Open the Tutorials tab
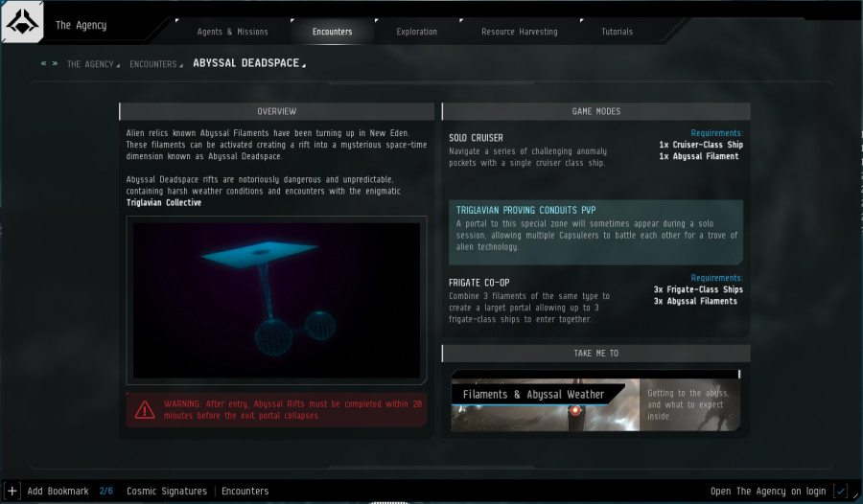The image size is (863, 504). (x=617, y=32)
